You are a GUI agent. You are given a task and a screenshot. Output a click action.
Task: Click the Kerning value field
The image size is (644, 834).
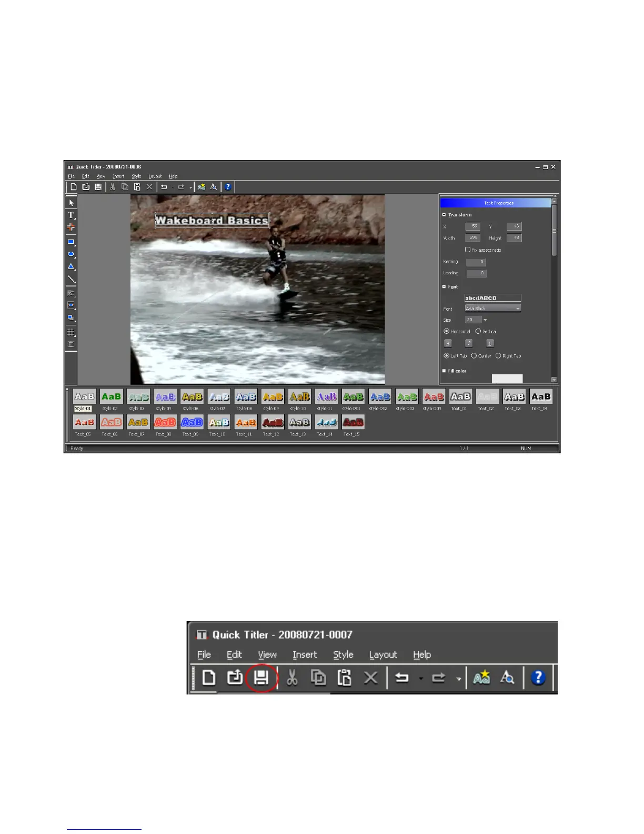tap(476, 262)
